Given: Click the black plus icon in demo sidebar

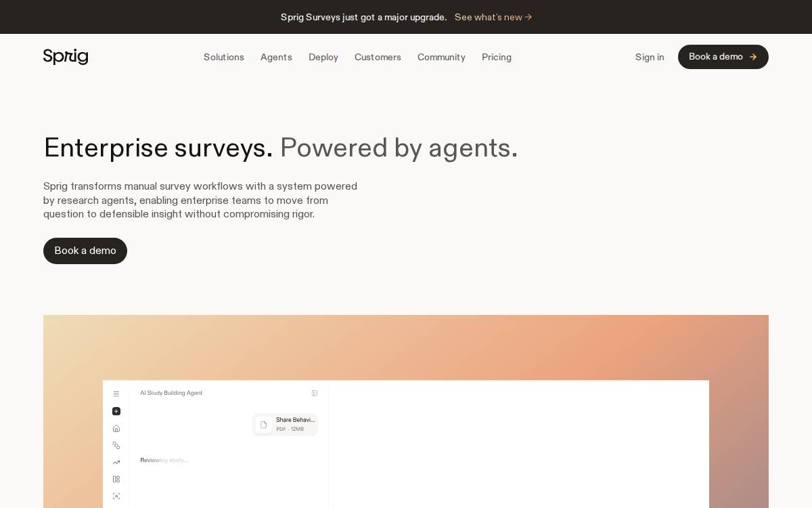Looking at the screenshot, I should coord(116,411).
